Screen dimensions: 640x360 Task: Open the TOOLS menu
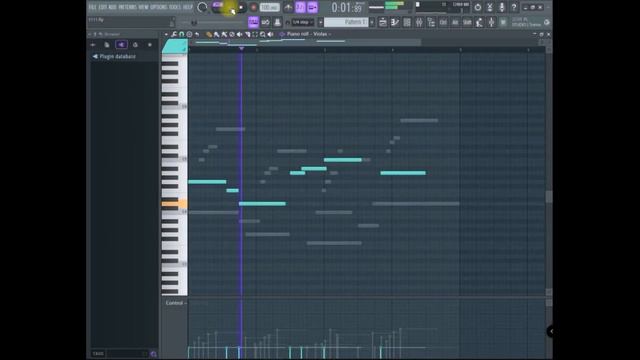pos(176,7)
